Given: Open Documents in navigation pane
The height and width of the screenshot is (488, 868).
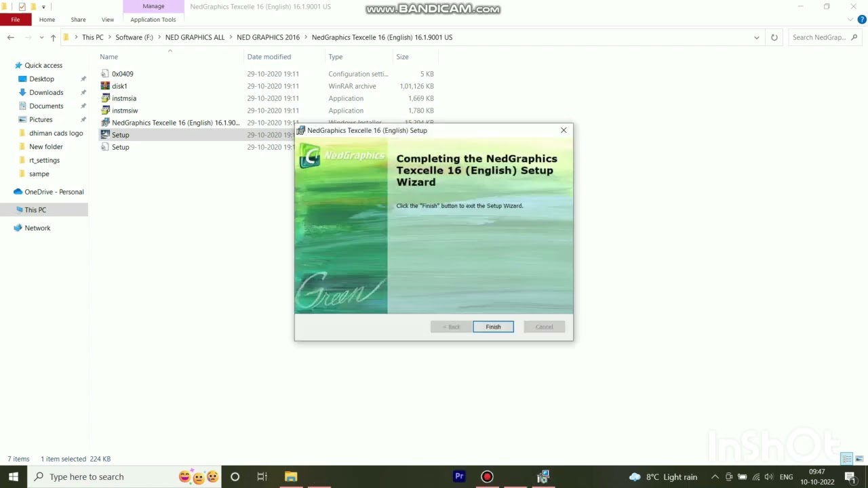Looking at the screenshot, I should 46,106.
